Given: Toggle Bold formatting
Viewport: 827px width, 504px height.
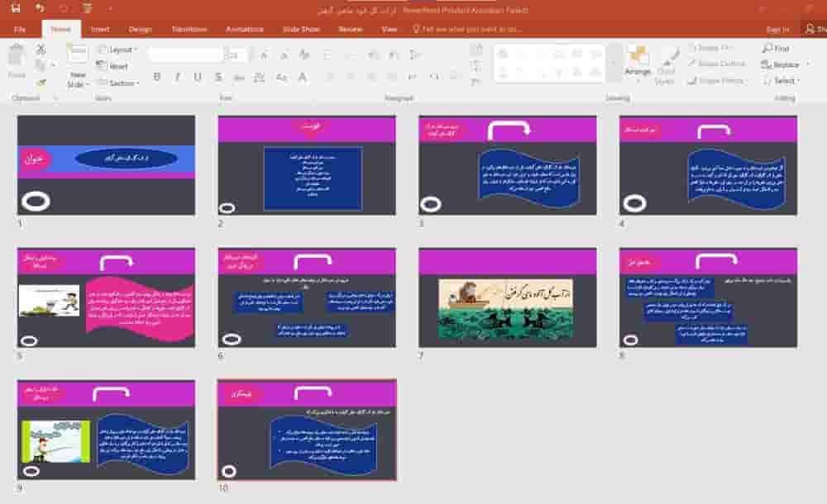Looking at the screenshot, I should (156, 78).
